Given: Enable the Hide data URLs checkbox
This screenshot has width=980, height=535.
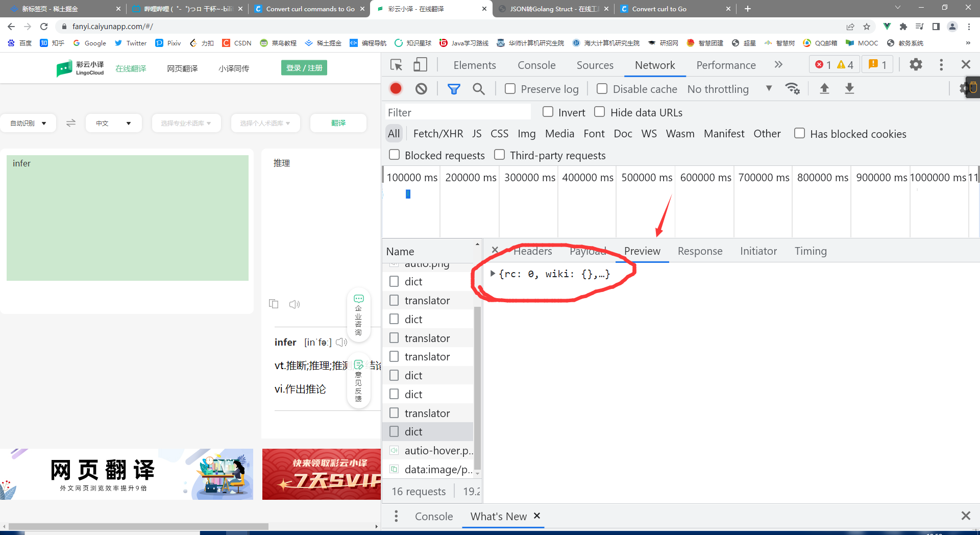Looking at the screenshot, I should (599, 112).
